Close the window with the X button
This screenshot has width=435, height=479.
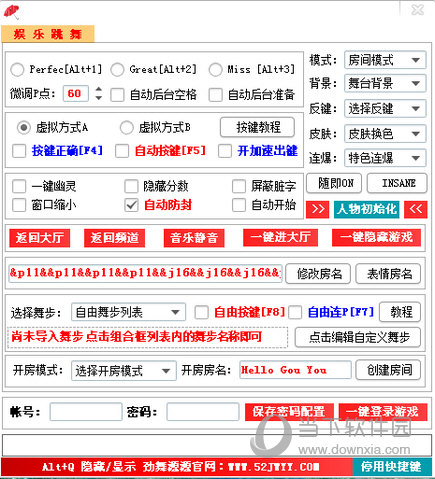pyautogui.click(x=417, y=10)
